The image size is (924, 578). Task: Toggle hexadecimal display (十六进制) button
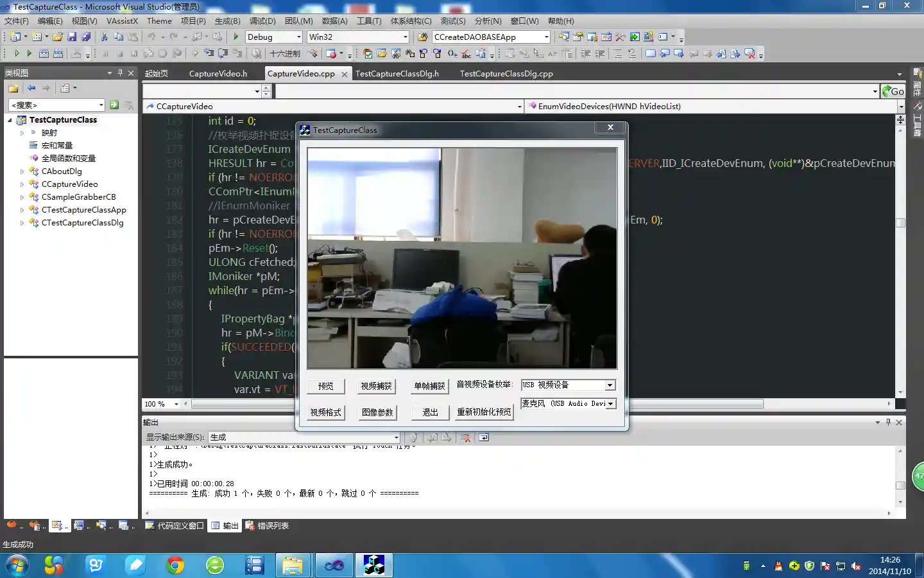coord(284,54)
